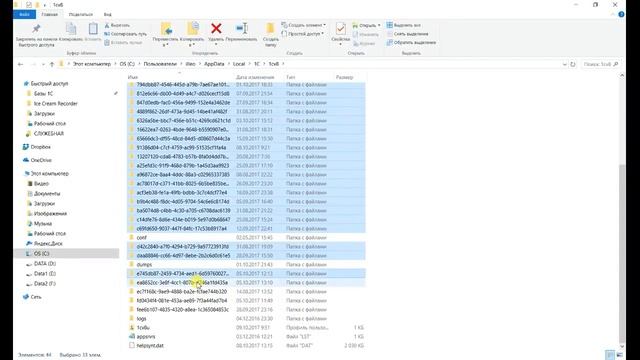Click Снять выделение (Select none)
Image resolution: width=640 pixels, height=360 pixels.
coord(407,34)
